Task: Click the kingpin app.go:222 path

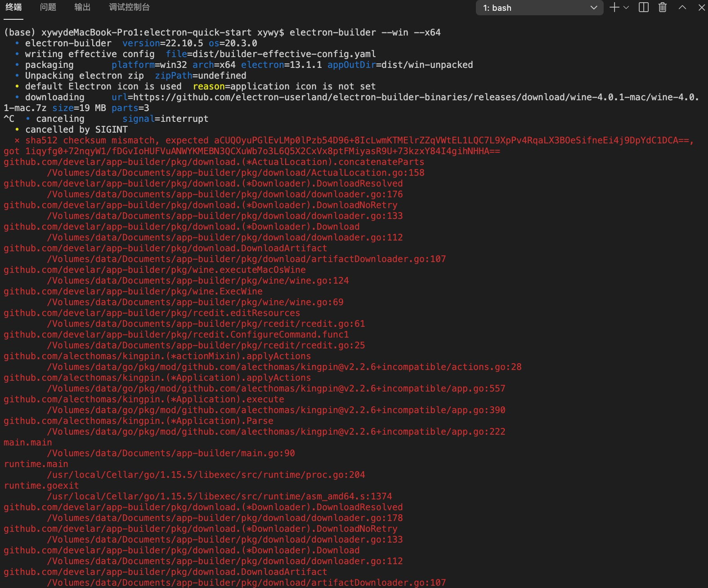Action: point(276,432)
